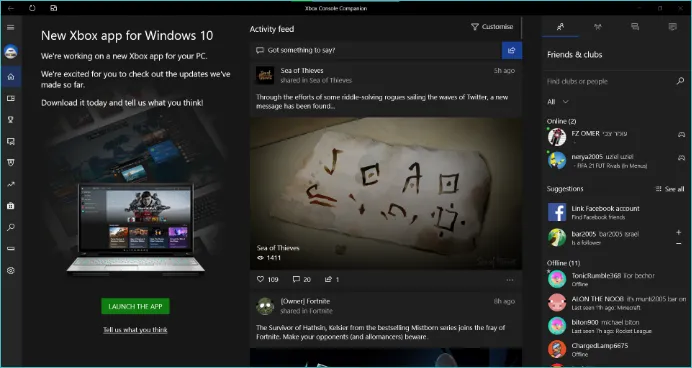
Task: Click [Owner] Fortnite post title
Action: [x=305, y=301]
